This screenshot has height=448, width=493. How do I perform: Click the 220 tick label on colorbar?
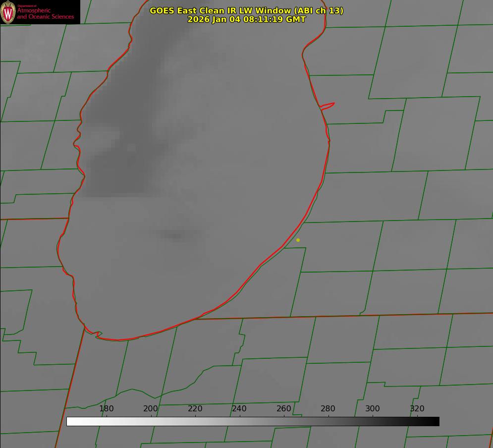pos(195,409)
